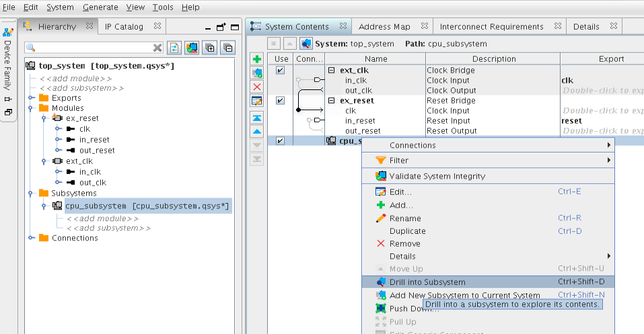Open the IP Catalog tab
The width and height of the screenshot is (644, 334).
(x=124, y=27)
